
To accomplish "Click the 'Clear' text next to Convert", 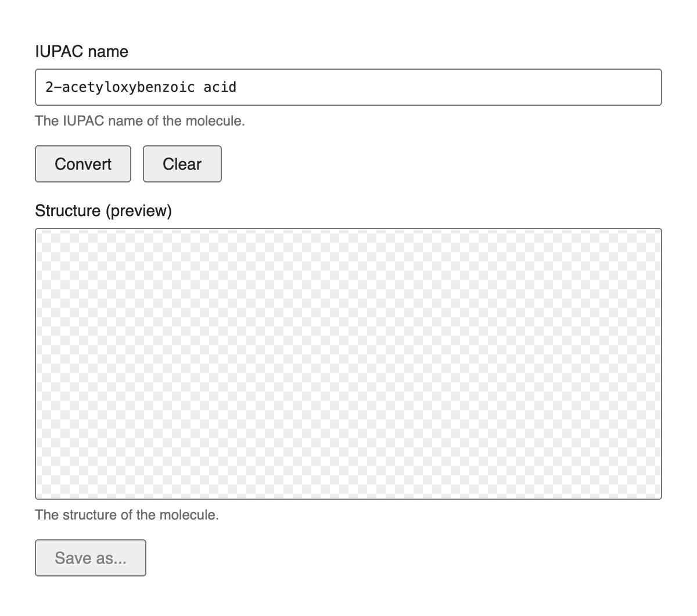I will coord(182,164).
